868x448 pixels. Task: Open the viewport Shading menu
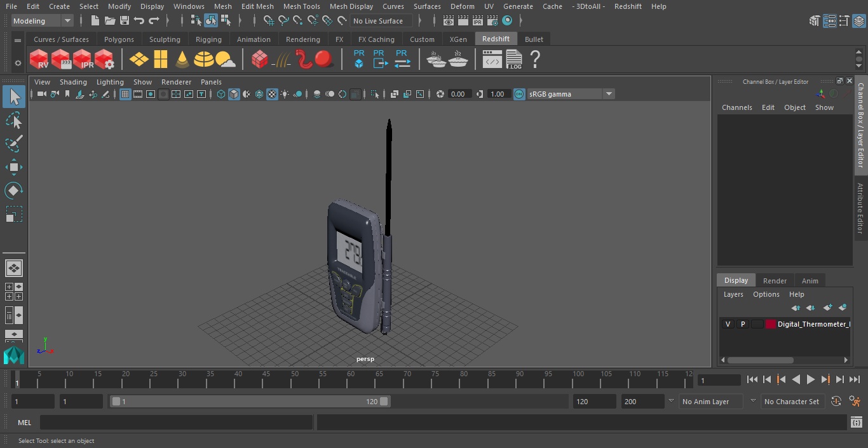(73, 82)
